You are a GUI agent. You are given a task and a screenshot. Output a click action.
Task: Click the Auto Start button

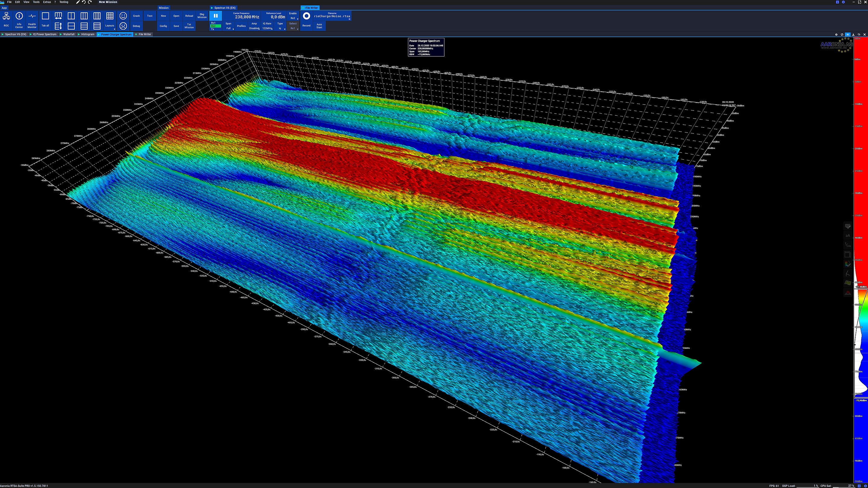pos(319,26)
